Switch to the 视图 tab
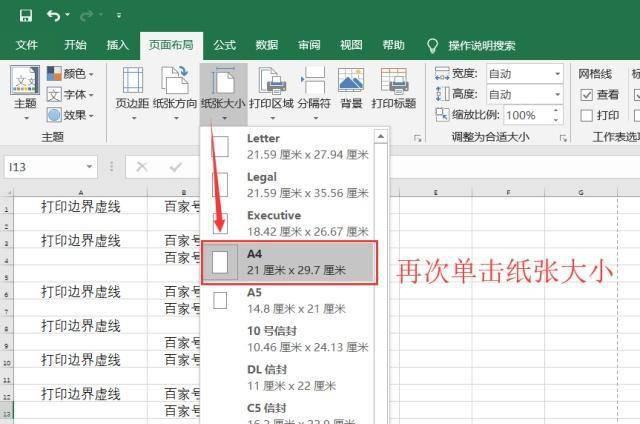Viewport: 640px width, 424px height. pyautogui.click(x=351, y=45)
